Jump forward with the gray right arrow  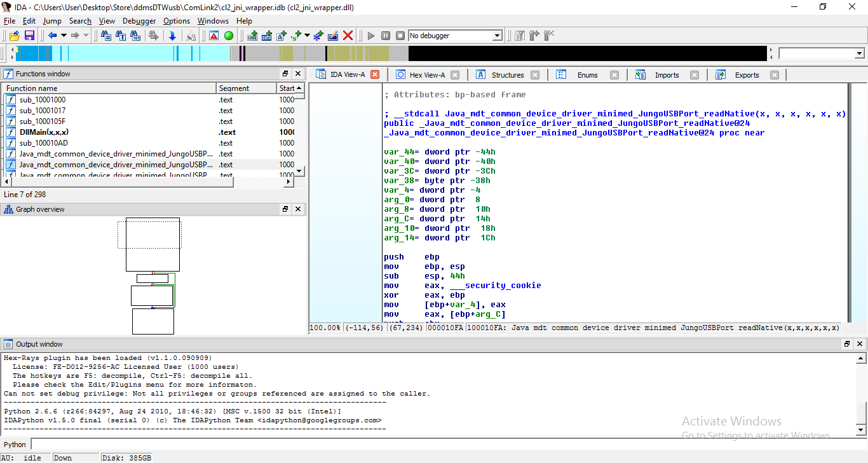click(76, 36)
